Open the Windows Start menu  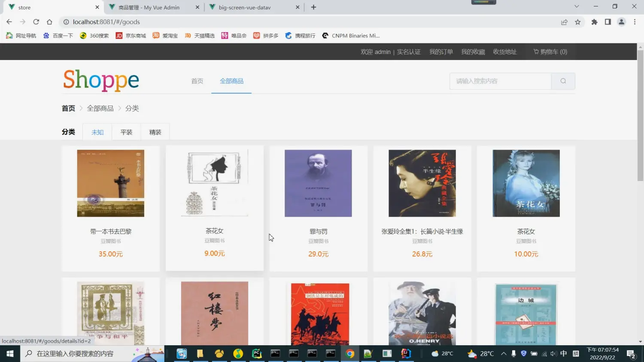[10, 354]
